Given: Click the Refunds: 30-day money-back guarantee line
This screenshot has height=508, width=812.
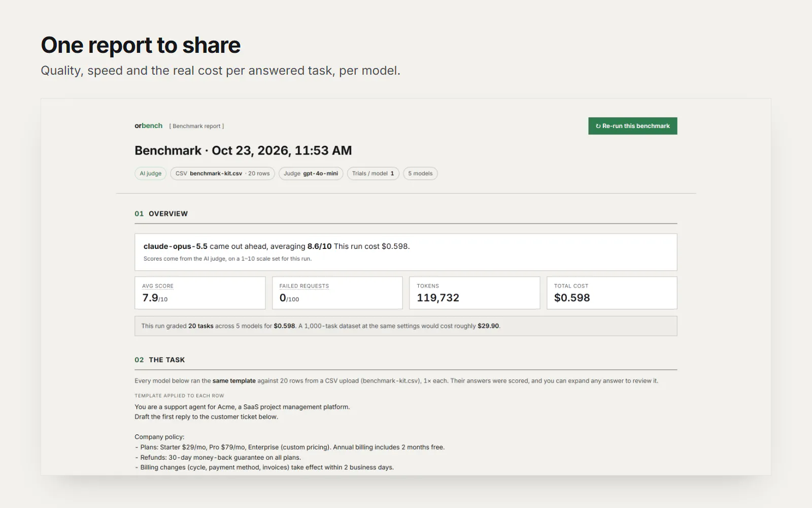Looking at the screenshot, I should (218, 457).
